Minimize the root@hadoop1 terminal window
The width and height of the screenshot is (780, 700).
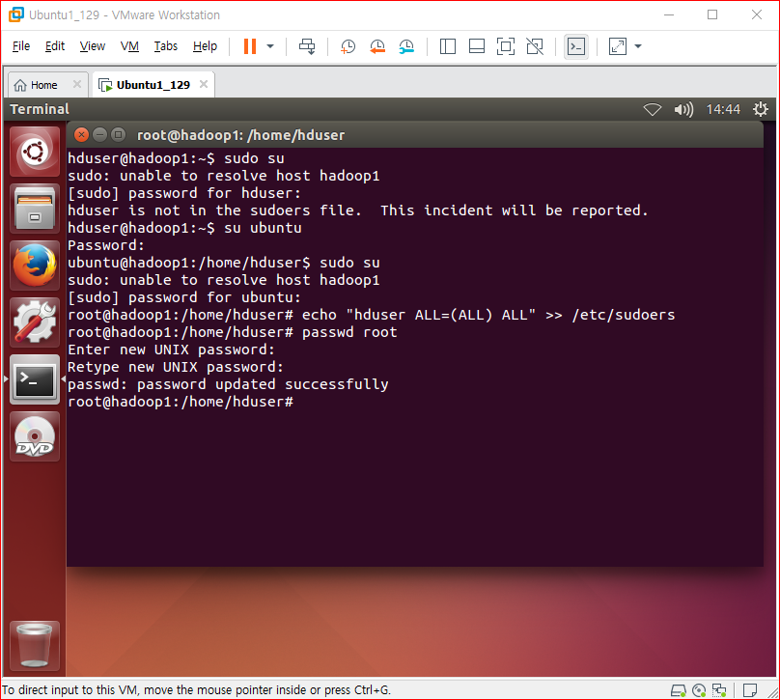pyautogui.click(x=100, y=135)
